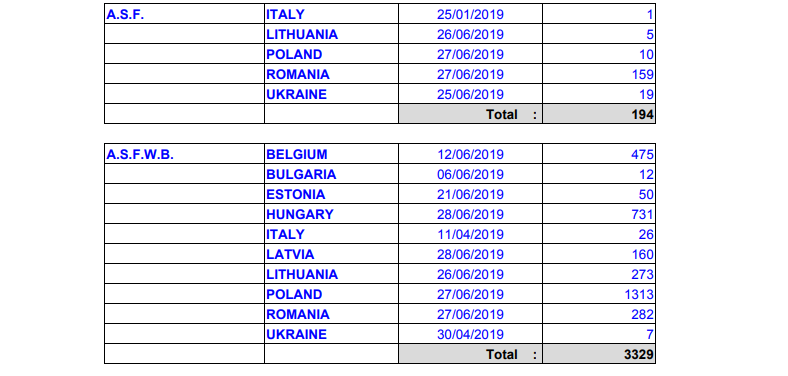
Task: Select BULGARIA country entry
Action: [x=302, y=174]
